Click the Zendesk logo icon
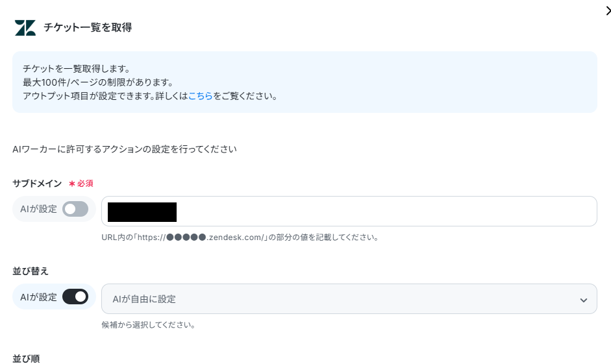This screenshot has width=611, height=364. [25, 28]
